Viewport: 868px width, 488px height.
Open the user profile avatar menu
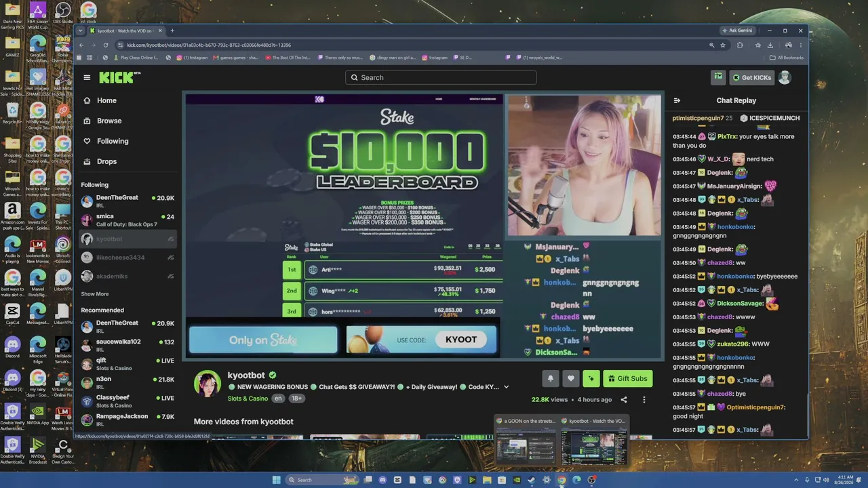(785, 77)
